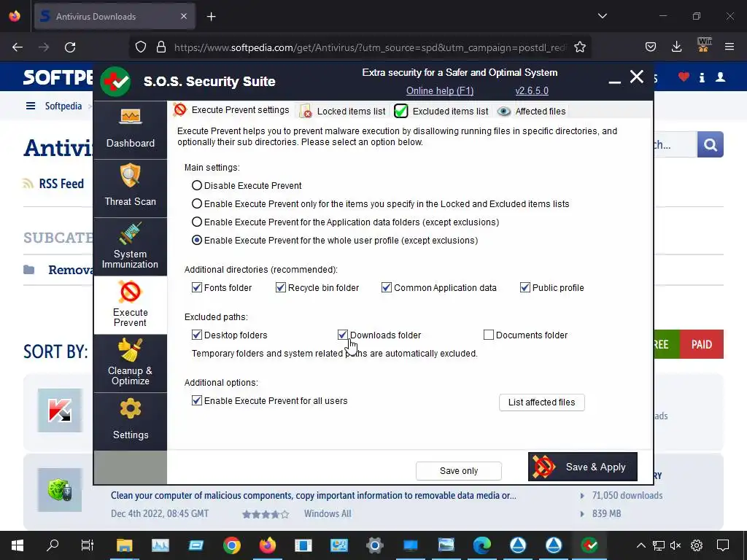Open Microsoft Edge from taskbar
Viewport: 747px width, 560px height.
[x=481, y=545]
